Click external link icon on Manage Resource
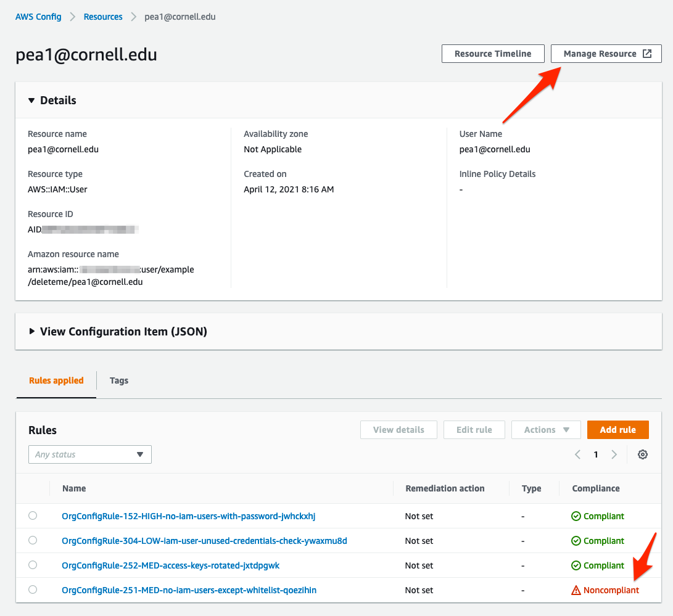 pyautogui.click(x=647, y=54)
